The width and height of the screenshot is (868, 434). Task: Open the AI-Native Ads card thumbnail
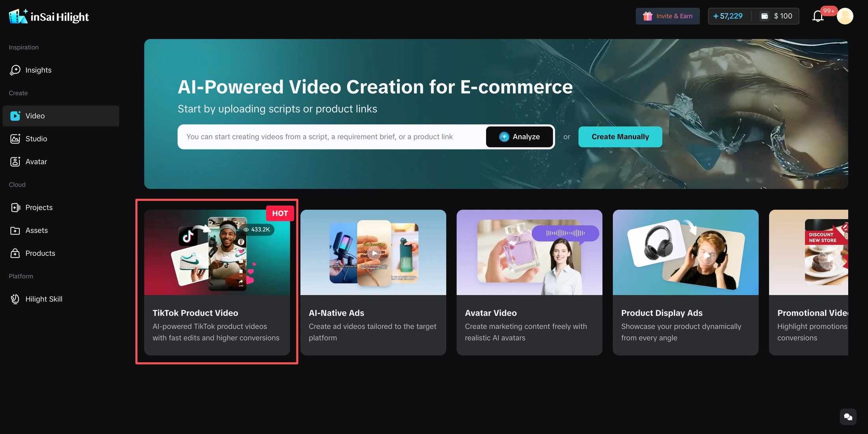coord(373,252)
